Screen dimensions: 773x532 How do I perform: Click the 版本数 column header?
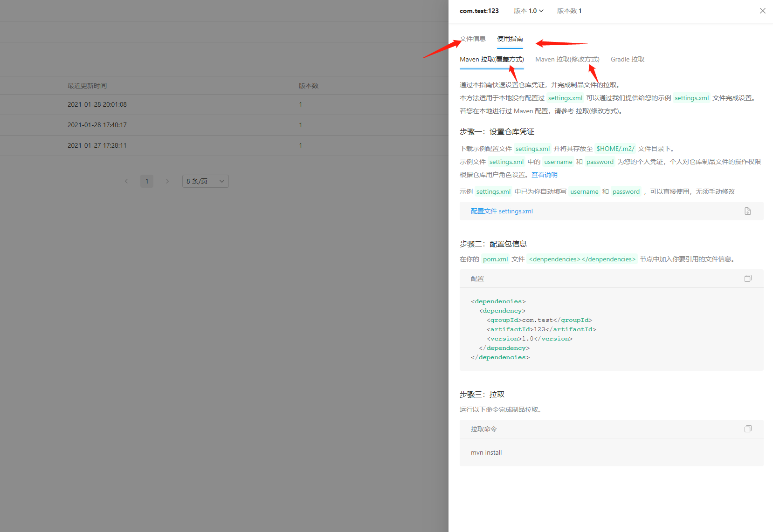tap(308, 85)
